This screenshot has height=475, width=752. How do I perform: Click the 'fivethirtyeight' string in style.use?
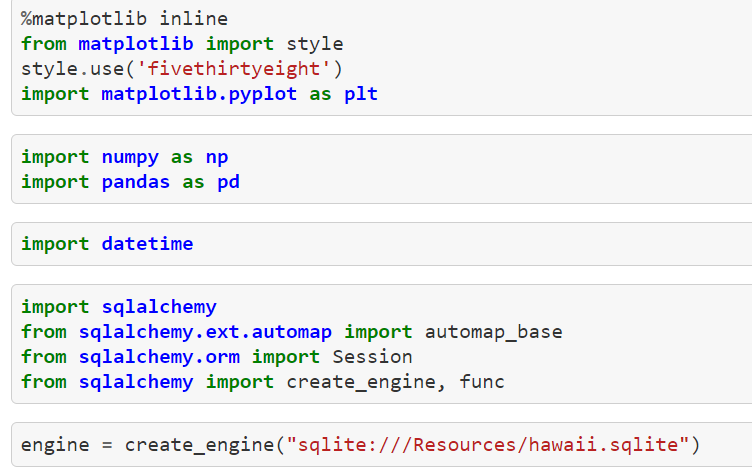click(234, 69)
